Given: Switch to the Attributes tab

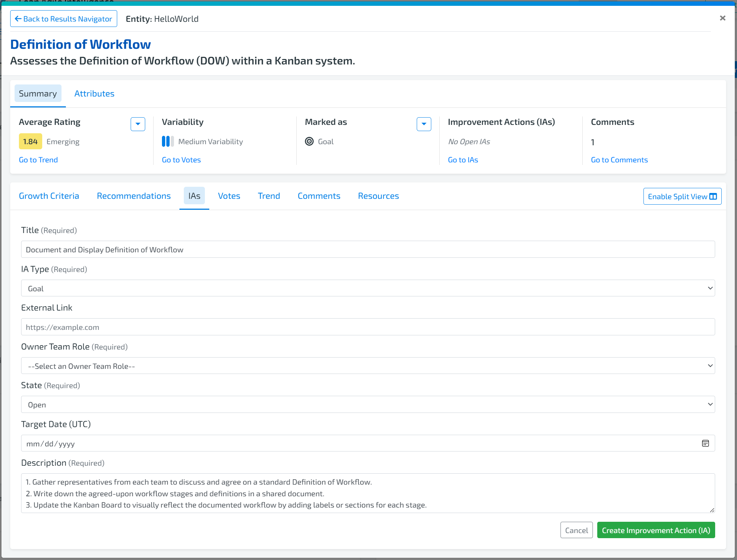Looking at the screenshot, I should [94, 94].
